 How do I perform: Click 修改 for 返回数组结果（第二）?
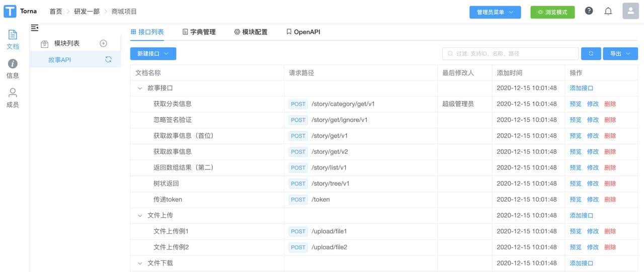click(x=593, y=167)
